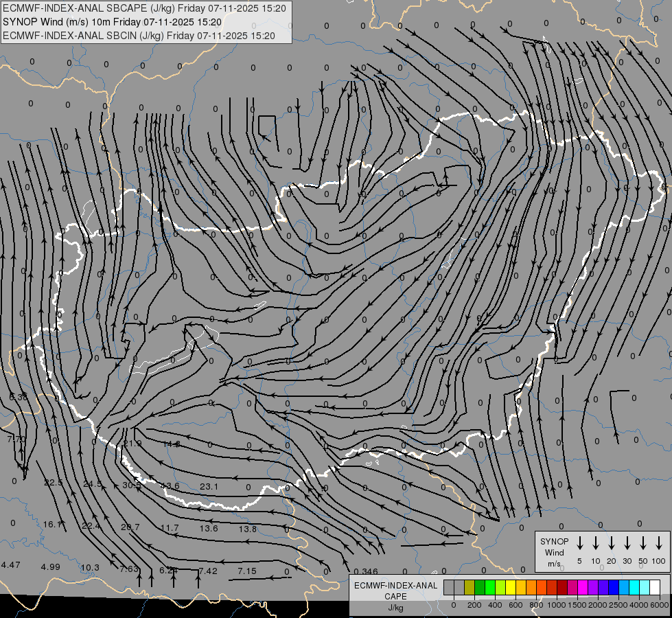This screenshot has height=618, width=672.
Task: Select the SYNOP Wind 10m header line
Action: tap(113, 22)
